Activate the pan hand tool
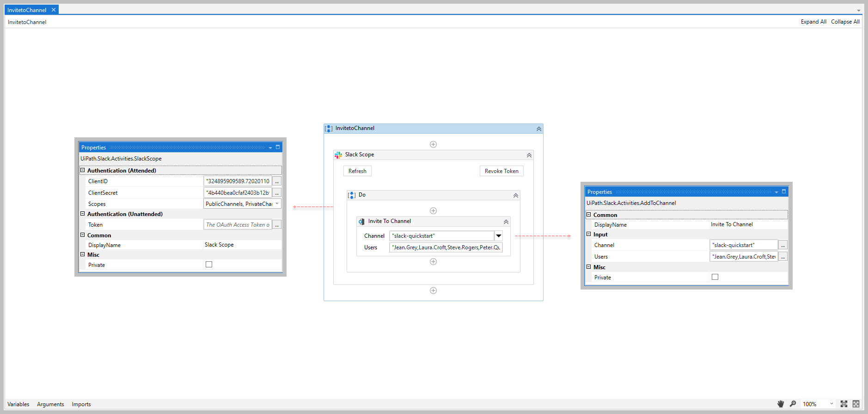This screenshot has height=414, width=868. coord(781,404)
